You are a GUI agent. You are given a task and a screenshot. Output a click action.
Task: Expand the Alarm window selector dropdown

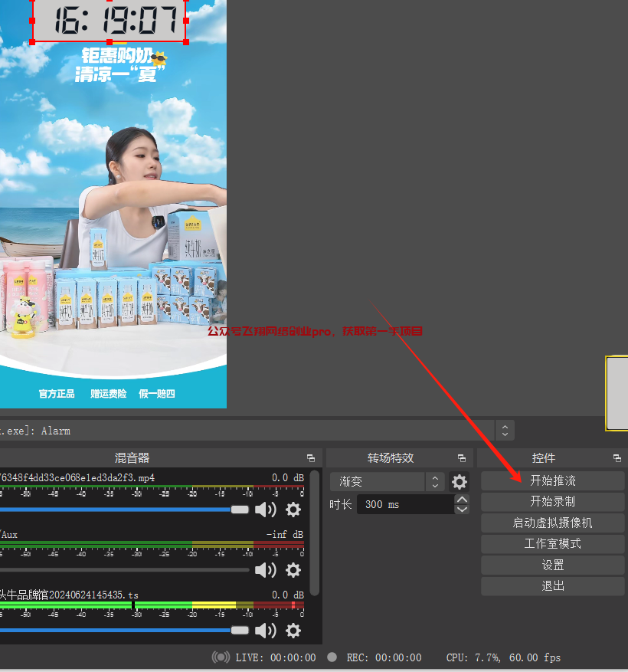(x=505, y=431)
